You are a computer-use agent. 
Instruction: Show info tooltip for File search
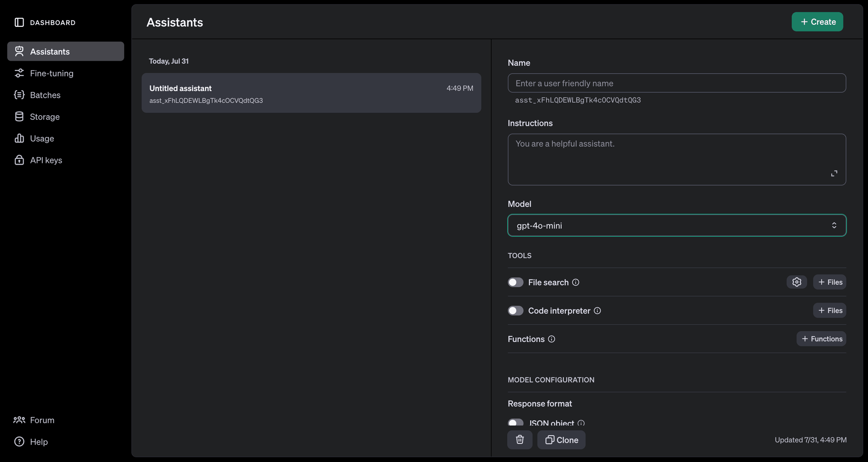(x=576, y=283)
